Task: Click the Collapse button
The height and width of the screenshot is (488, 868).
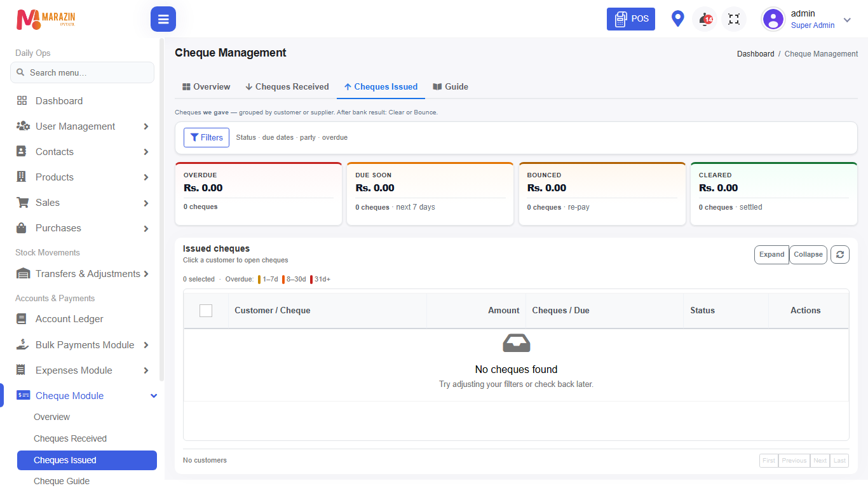Action: coord(808,254)
